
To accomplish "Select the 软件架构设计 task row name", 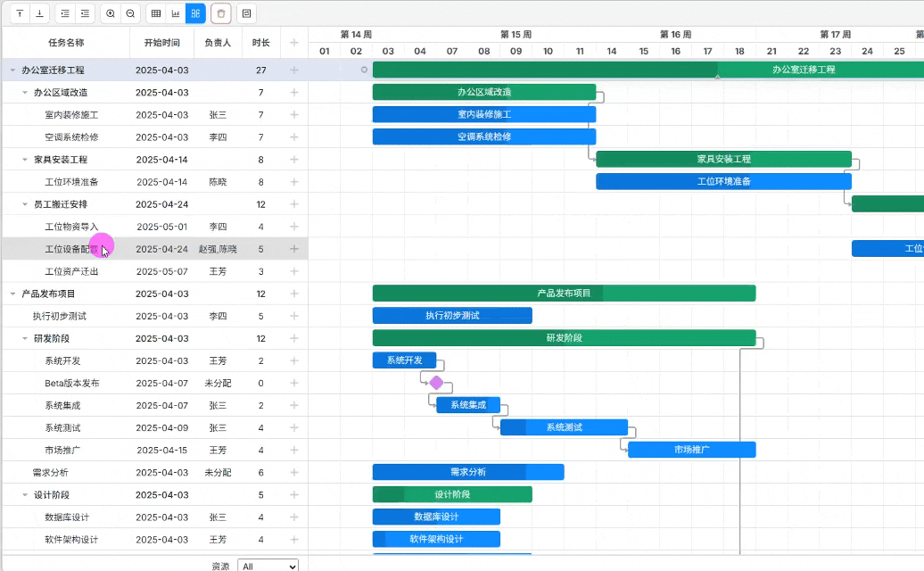I will click(71, 540).
